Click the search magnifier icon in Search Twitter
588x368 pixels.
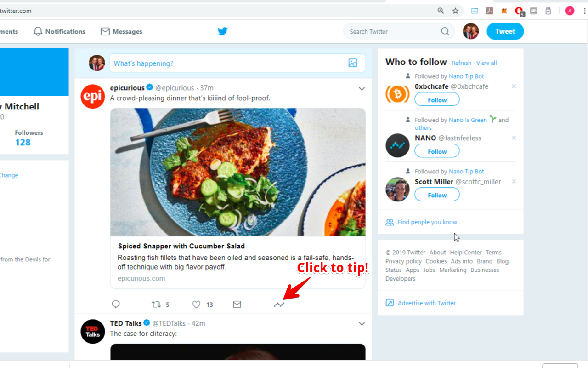pos(445,31)
